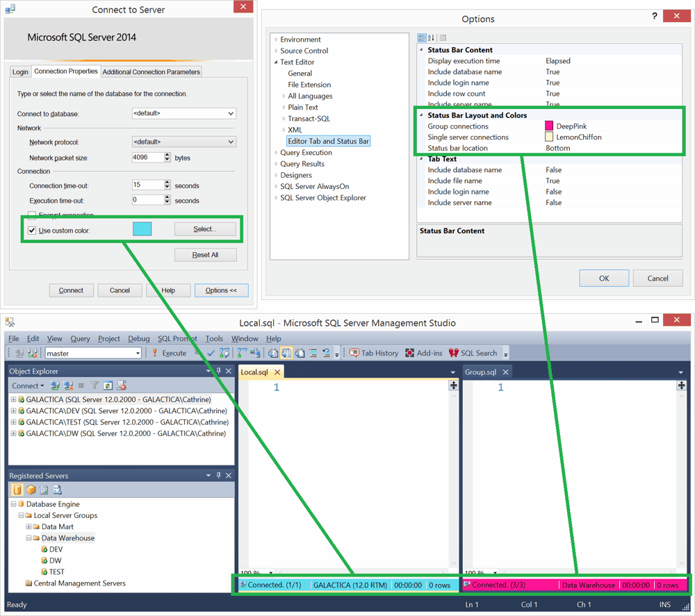This screenshot has width=695, height=616.
Task: Switch to Additional Connection Parameters tab
Action: point(152,72)
